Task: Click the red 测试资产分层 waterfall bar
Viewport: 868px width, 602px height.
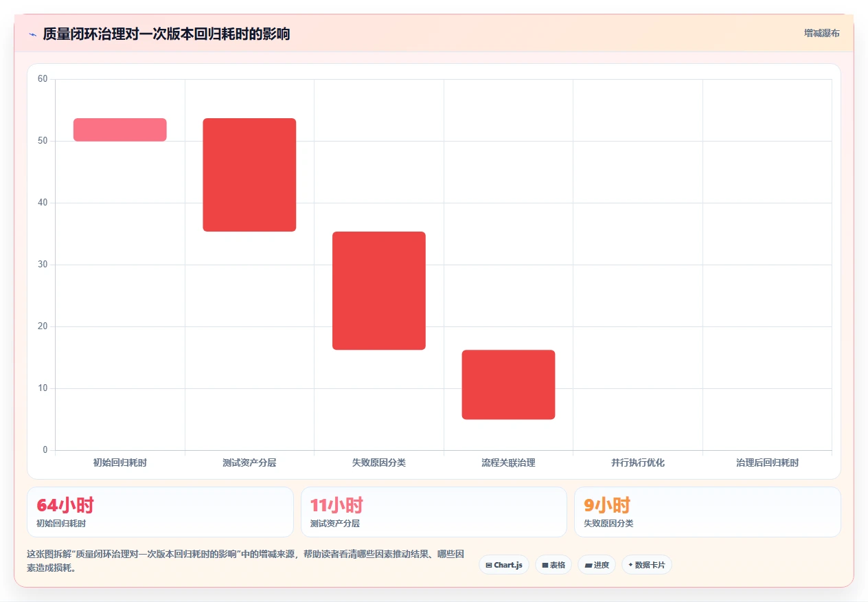Action: tap(249, 175)
